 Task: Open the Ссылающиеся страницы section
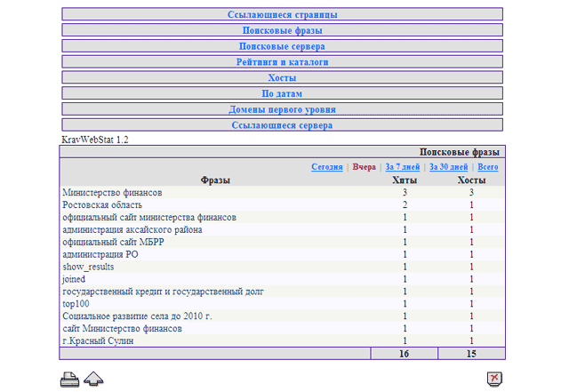[x=283, y=14]
